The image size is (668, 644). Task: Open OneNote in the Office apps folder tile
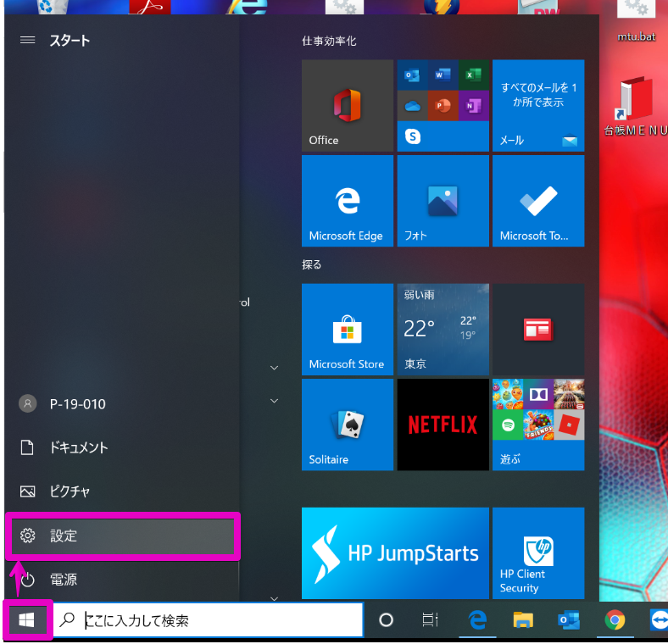pos(474,106)
